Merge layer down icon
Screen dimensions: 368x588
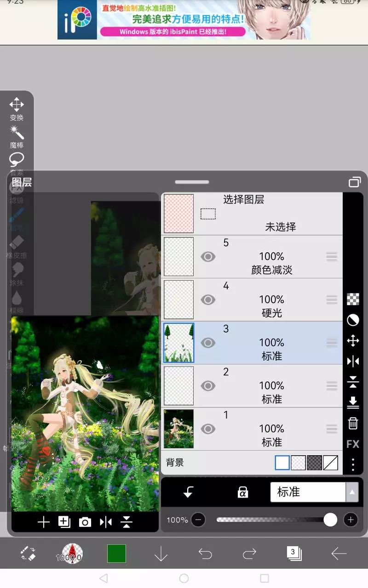coord(353,402)
